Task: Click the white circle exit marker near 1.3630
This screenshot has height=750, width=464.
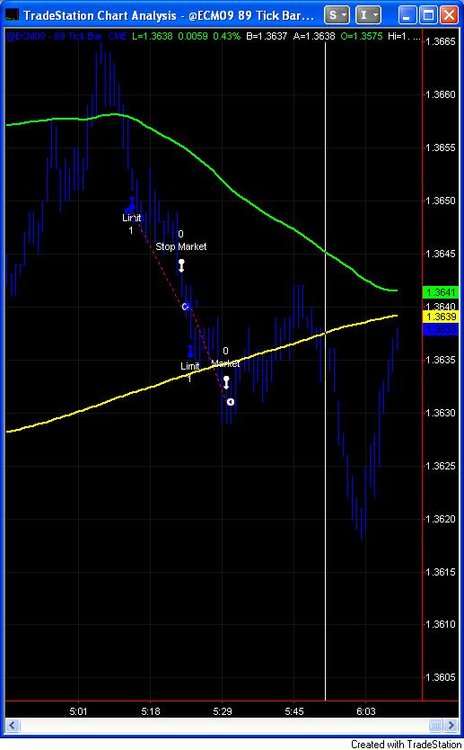Action: (x=231, y=402)
